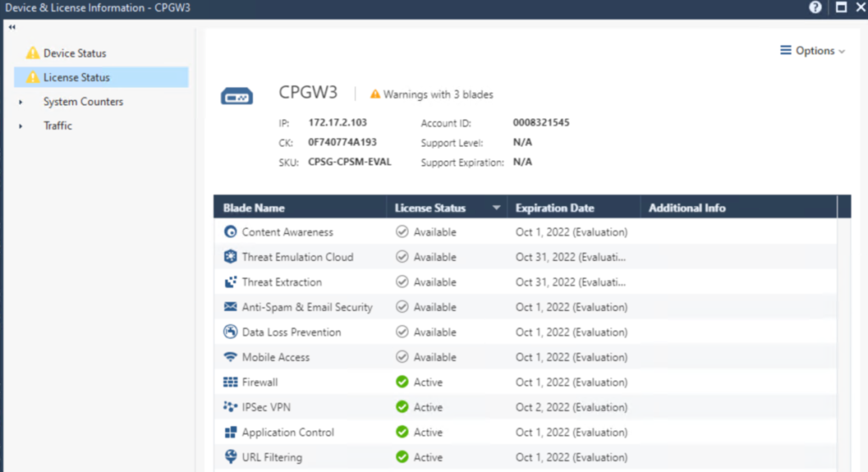Click the CPGW3 gateway device icon
This screenshot has width=868, height=472.
[x=237, y=97]
